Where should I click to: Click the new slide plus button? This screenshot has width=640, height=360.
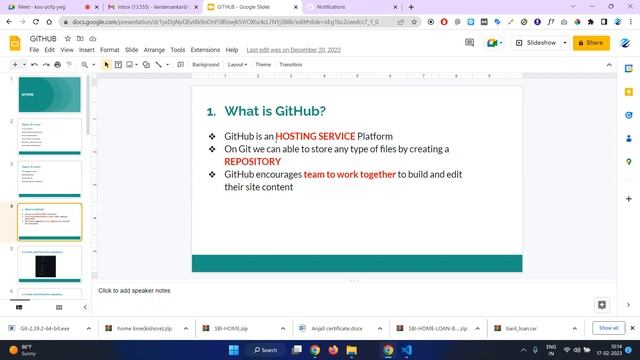click(x=15, y=64)
